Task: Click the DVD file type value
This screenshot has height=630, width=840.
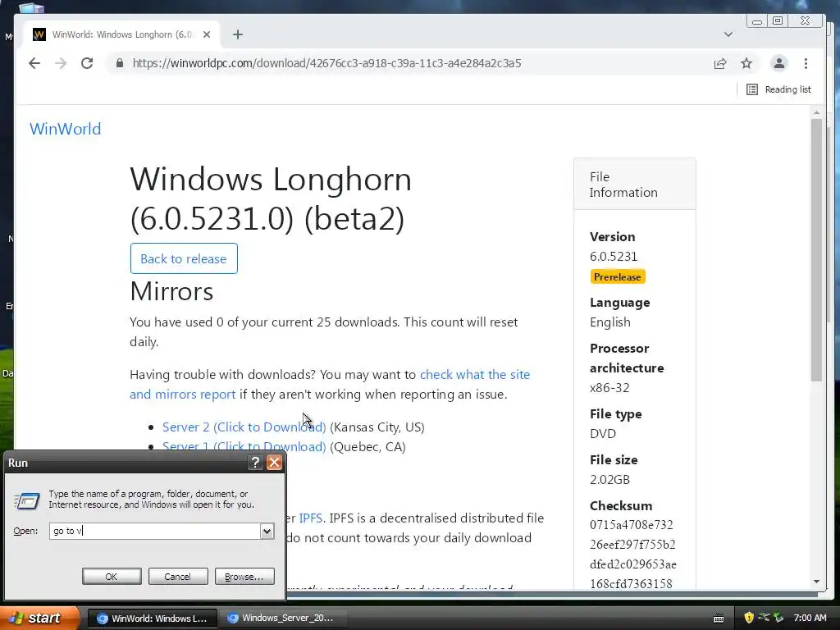Action: coord(603,433)
